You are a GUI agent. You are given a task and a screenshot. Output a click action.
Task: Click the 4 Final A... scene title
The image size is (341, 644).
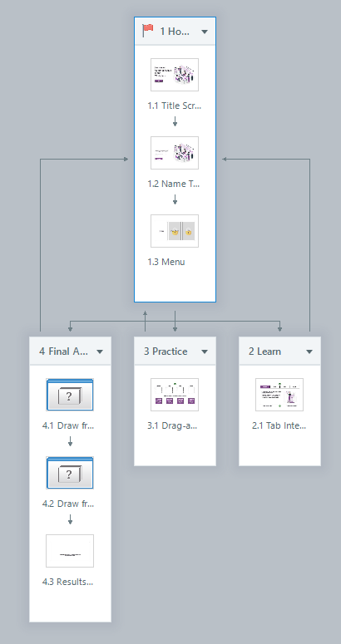pos(64,351)
